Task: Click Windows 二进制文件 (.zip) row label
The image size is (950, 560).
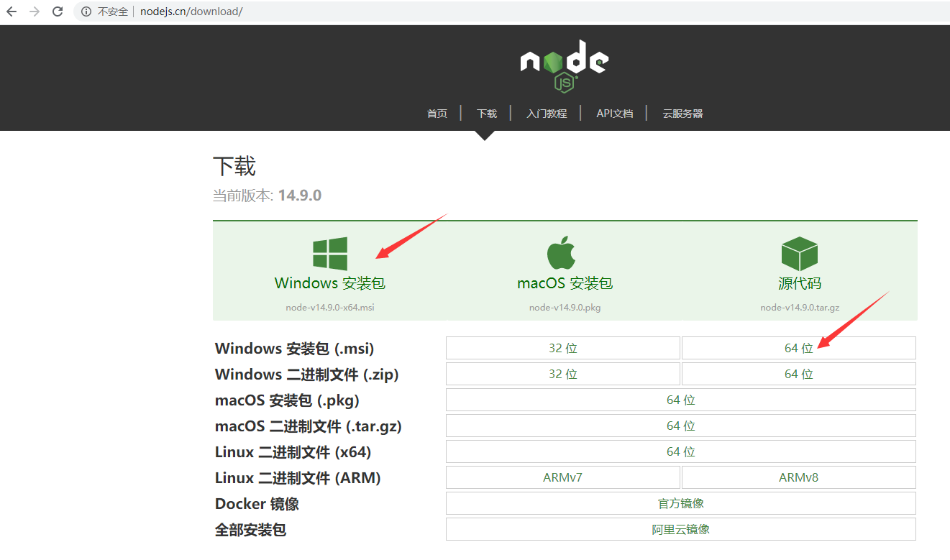Action: click(306, 375)
